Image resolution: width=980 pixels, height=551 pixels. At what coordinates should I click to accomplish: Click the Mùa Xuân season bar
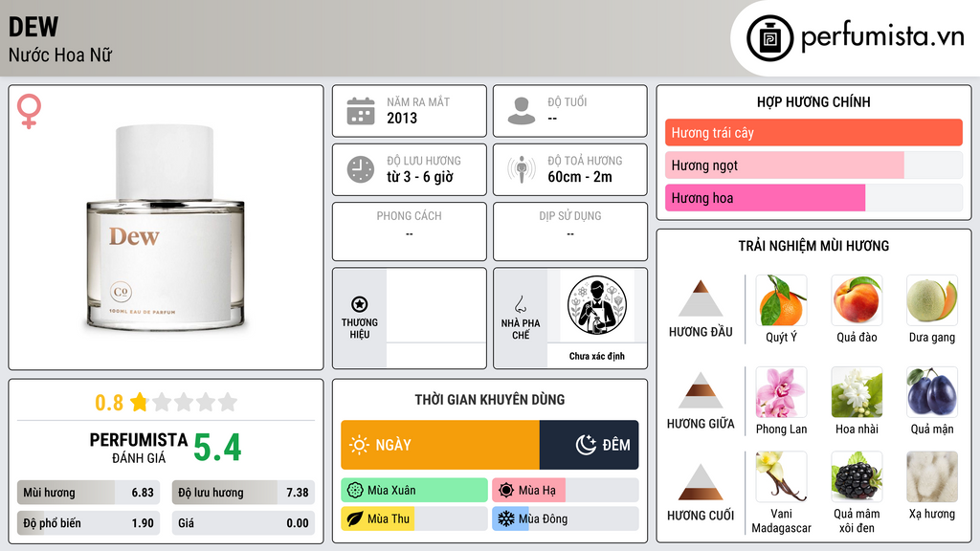(x=414, y=491)
